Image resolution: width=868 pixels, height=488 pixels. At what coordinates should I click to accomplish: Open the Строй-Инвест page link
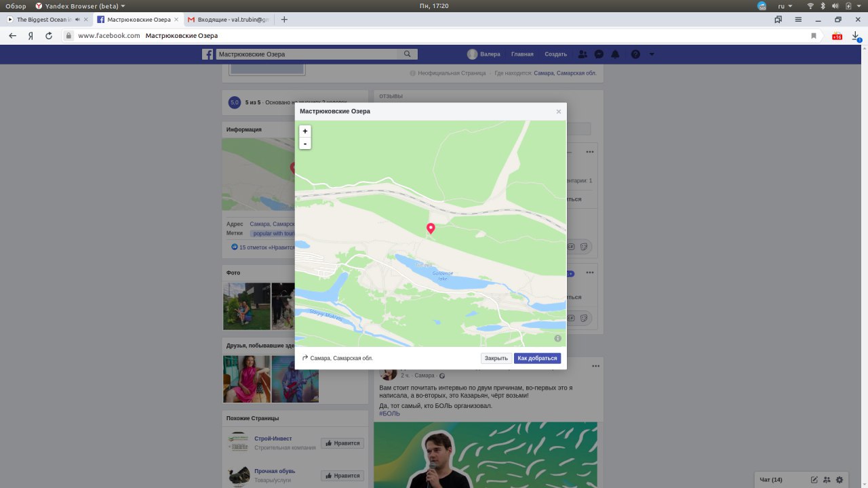pos(273,439)
